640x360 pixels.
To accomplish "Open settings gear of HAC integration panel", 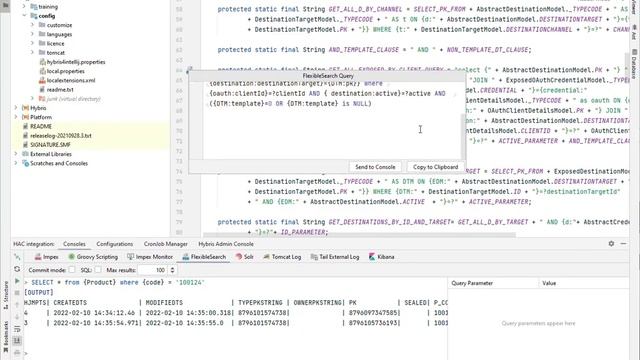I will click(x=611, y=243).
